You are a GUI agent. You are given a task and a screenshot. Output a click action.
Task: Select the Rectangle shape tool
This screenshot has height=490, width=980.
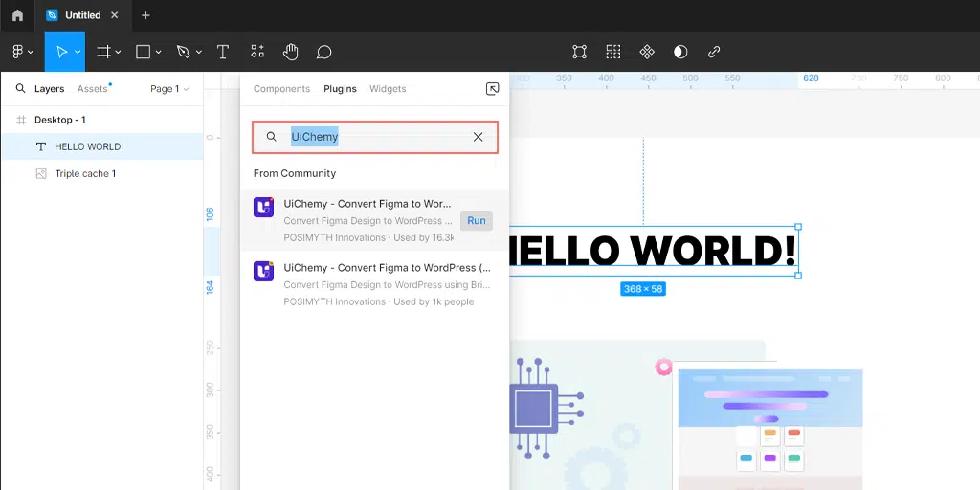coord(144,52)
